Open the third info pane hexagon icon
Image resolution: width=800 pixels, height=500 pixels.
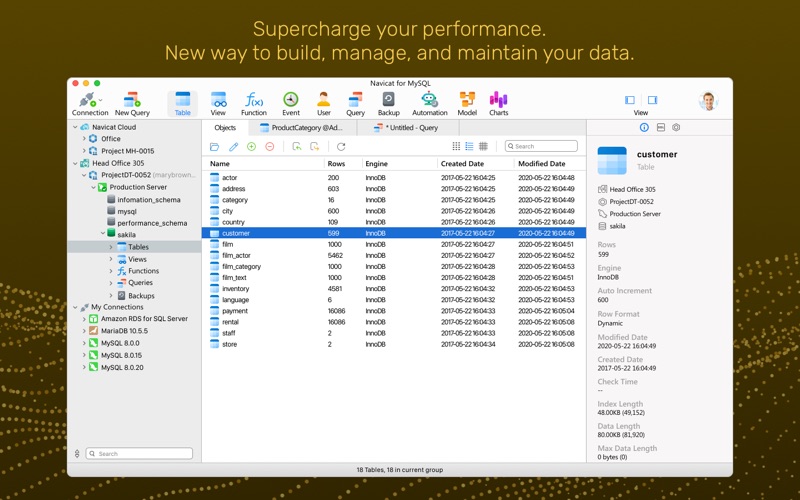click(x=676, y=128)
